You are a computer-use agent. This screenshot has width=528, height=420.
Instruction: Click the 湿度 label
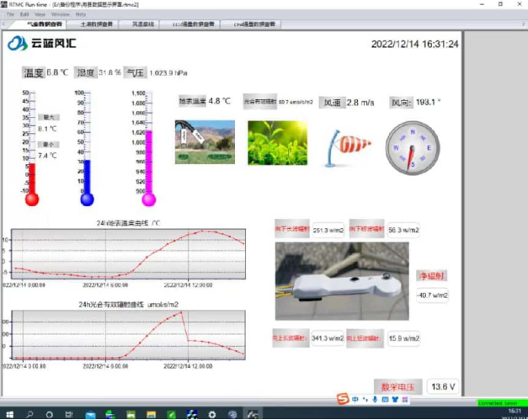pyautogui.click(x=86, y=72)
